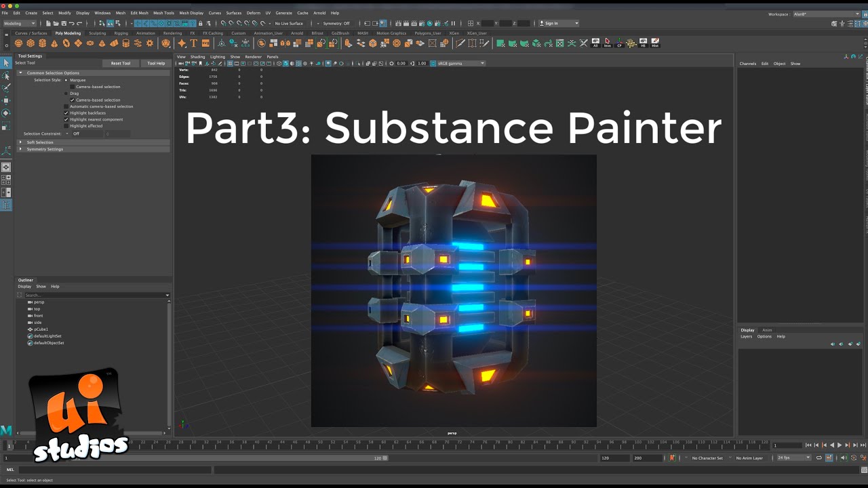868x488 pixels.
Task: Open the Mesh Tools menu
Action: tap(163, 13)
